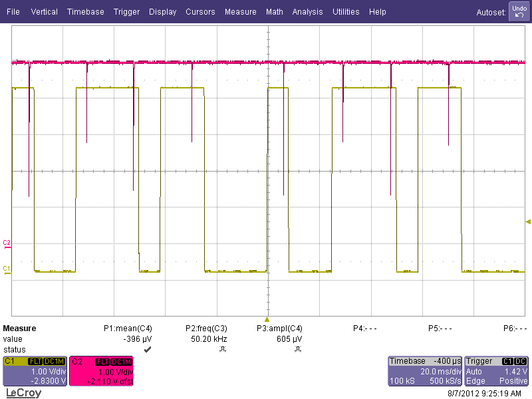532x399 pixels.
Task: Click the P3 status waveform icon
Action: pyautogui.click(x=298, y=348)
